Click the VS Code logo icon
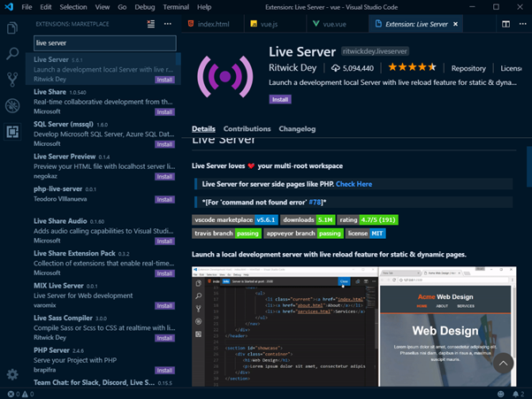This screenshot has height=399, width=532. coord(9,7)
